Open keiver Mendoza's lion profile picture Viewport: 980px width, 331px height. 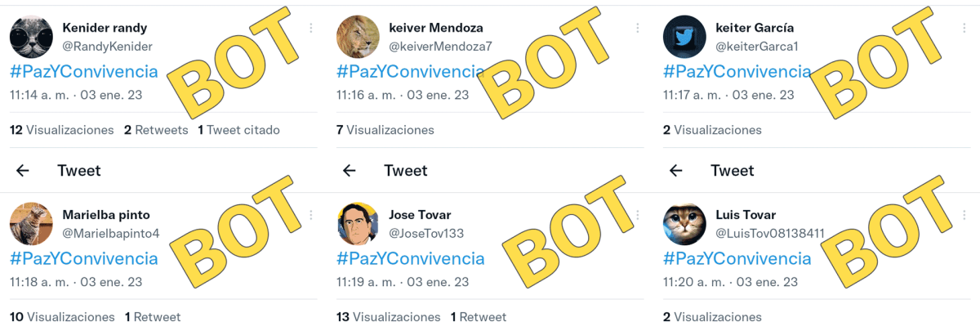pos(358,36)
